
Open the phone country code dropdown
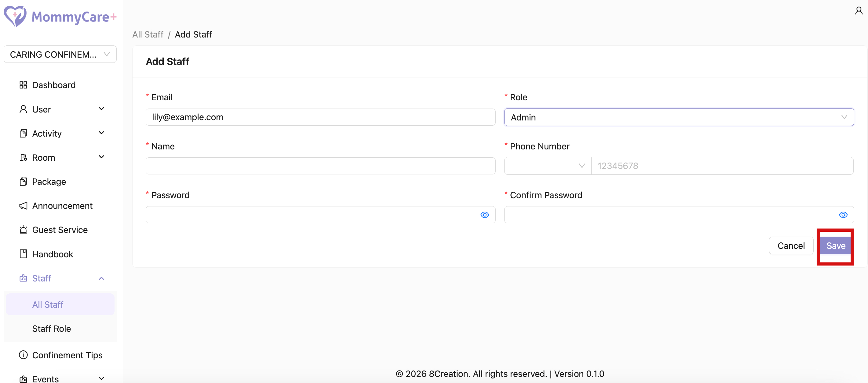[x=547, y=166]
